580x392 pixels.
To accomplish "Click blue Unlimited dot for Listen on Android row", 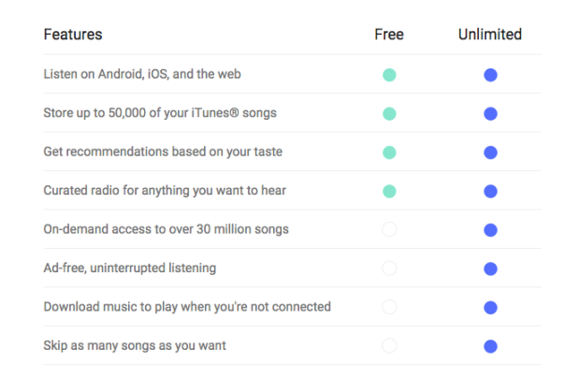I will point(490,75).
